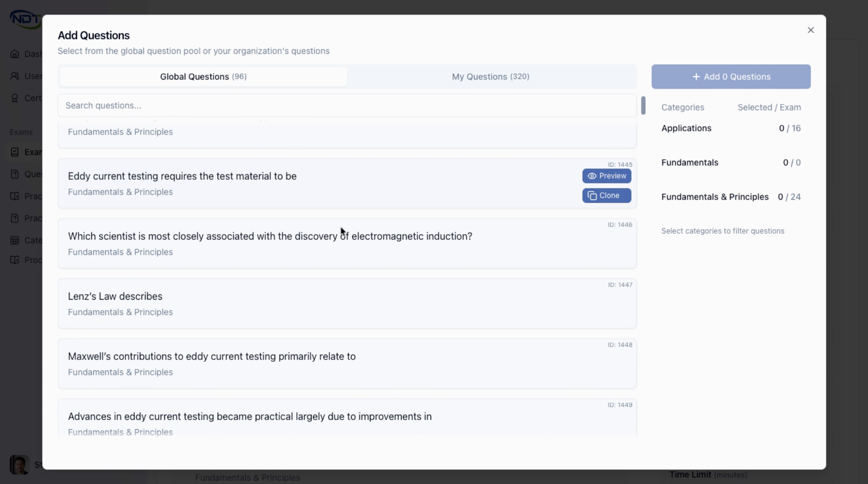Screen dimensions: 868x484
Task: Open Exams icon in background sidebar
Action: pyautogui.click(x=15, y=152)
